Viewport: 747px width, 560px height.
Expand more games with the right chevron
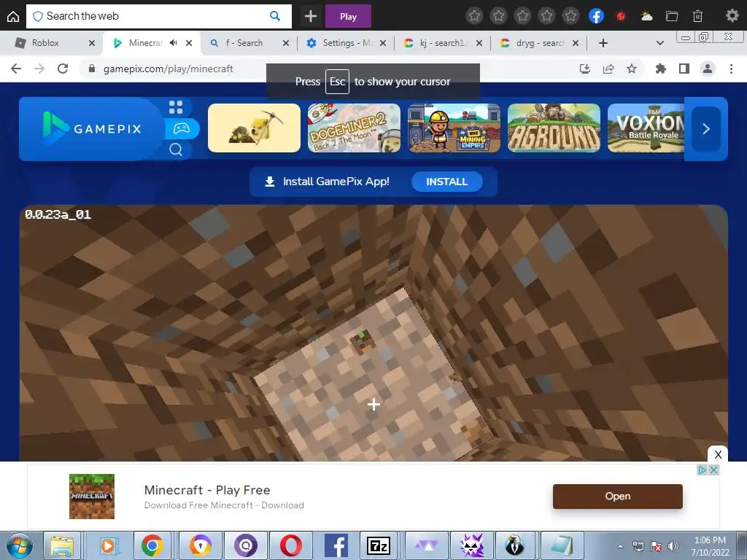[x=706, y=128]
